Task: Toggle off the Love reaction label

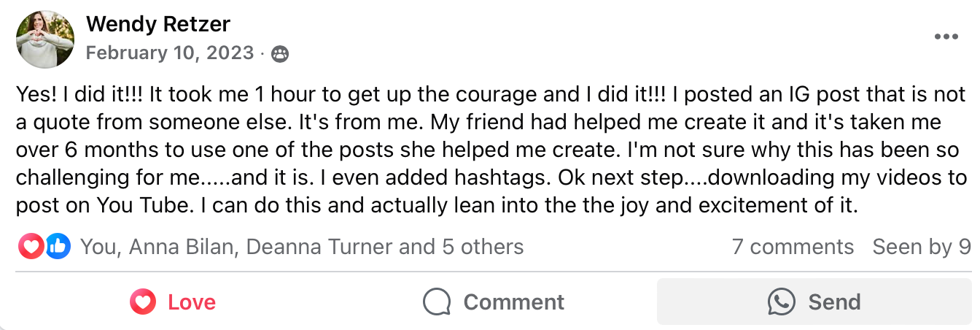Action: point(192,302)
